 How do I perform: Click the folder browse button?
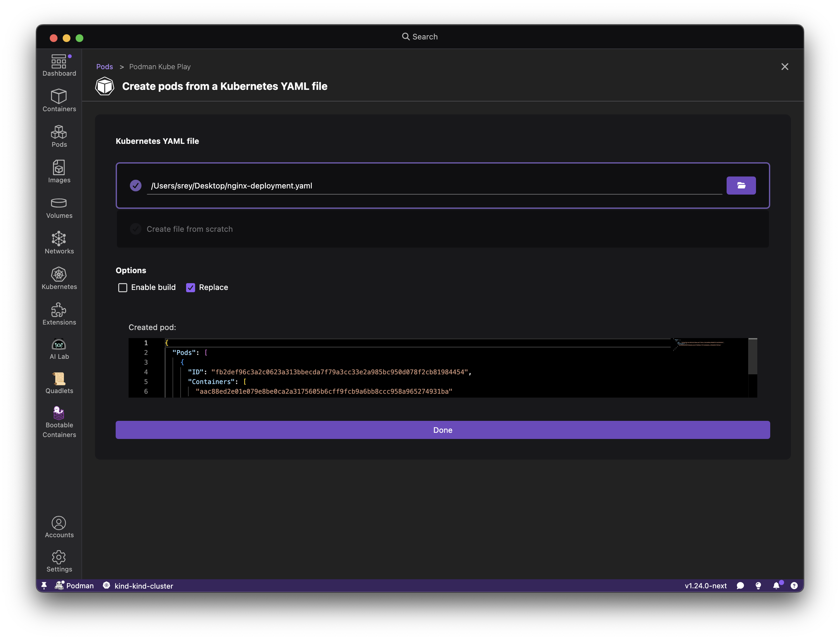point(740,186)
